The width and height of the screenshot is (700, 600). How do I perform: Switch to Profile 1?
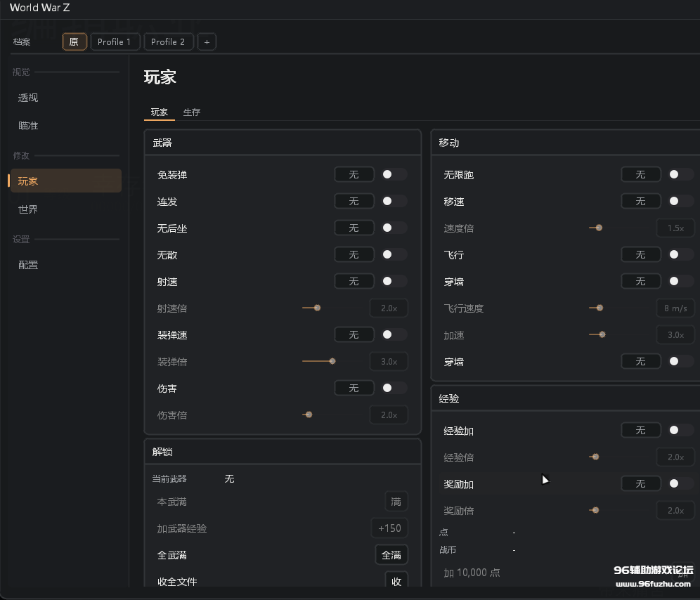coord(115,42)
